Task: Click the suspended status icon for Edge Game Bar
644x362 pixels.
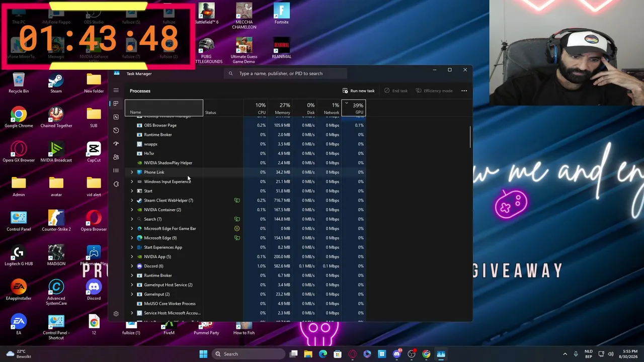Action: [x=237, y=228]
